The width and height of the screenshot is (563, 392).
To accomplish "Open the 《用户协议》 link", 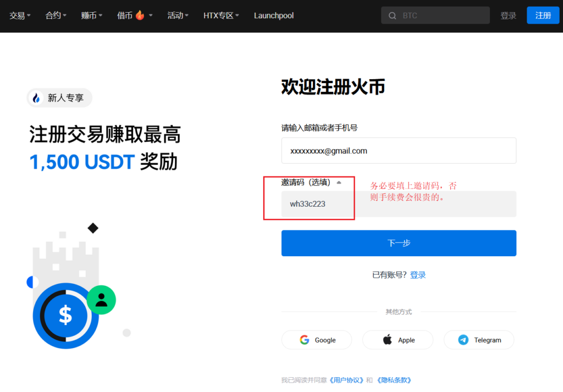I will click(x=346, y=380).
